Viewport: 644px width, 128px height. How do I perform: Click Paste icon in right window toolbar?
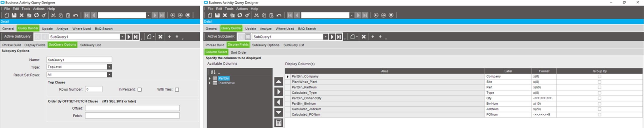[x=271, y=15]
